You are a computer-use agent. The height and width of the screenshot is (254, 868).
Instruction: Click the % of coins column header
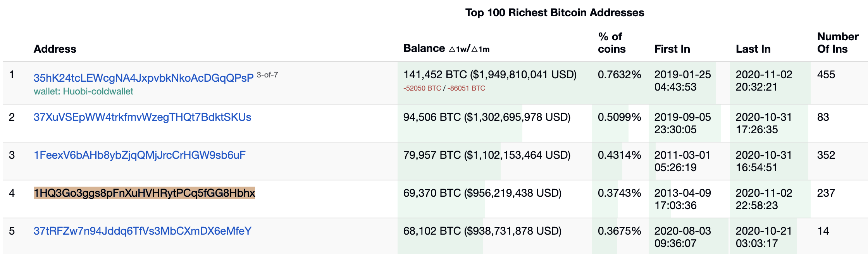pos(611,43)
